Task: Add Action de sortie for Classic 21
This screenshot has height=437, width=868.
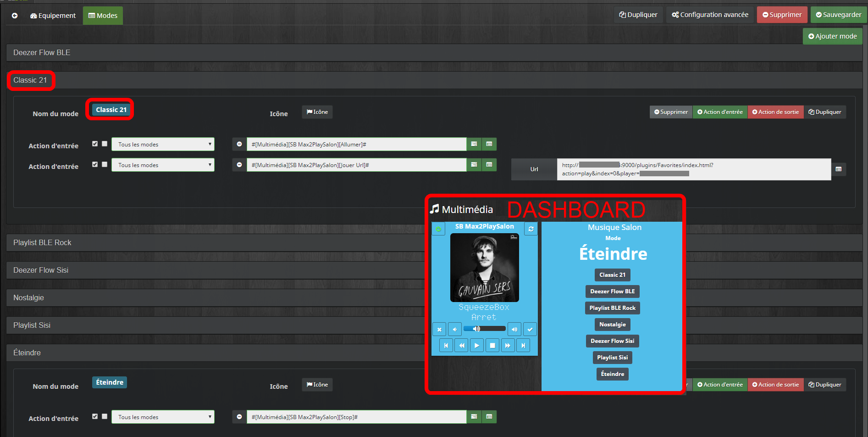Action: [776, 112]
